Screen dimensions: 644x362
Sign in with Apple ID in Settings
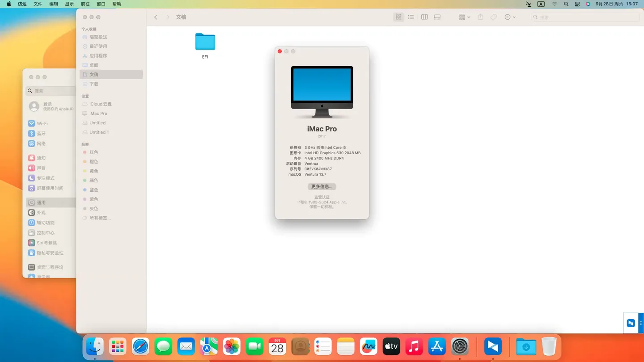pyautogui.click(x=51, y=106)
